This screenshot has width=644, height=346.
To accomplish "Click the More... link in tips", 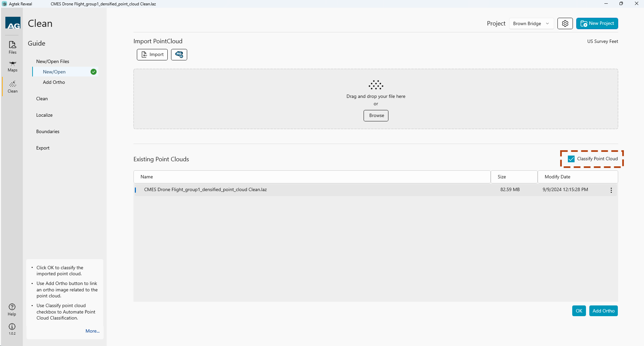I will 93,331.
